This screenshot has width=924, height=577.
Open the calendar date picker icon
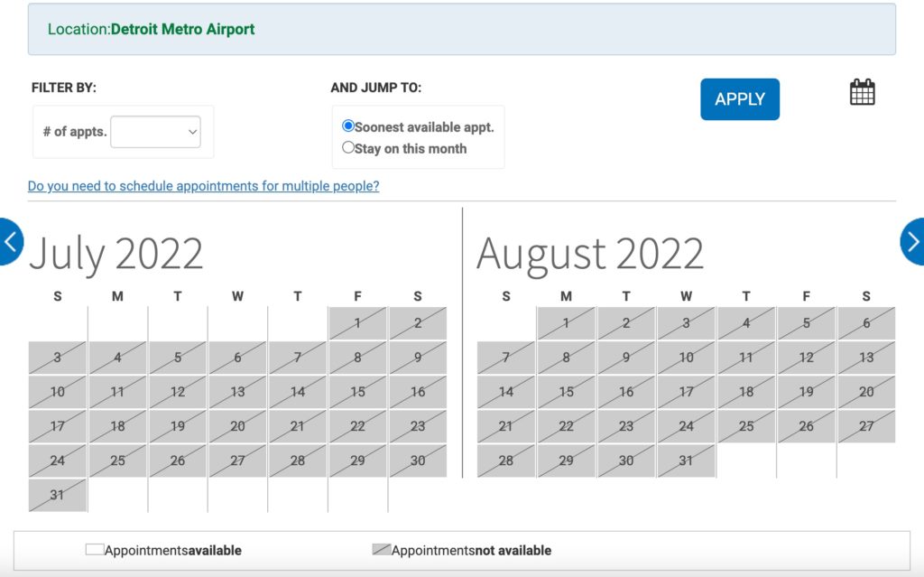pyautogui.click(x=862, y=92)
